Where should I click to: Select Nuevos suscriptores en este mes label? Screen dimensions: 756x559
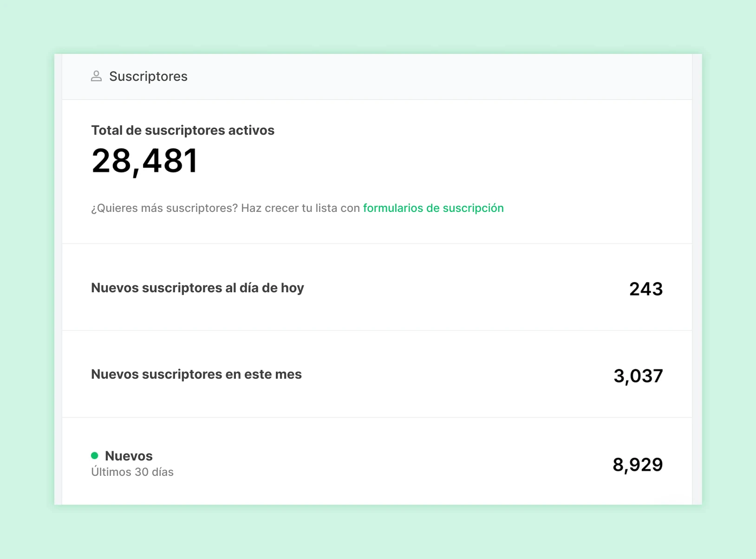point(196,375)
